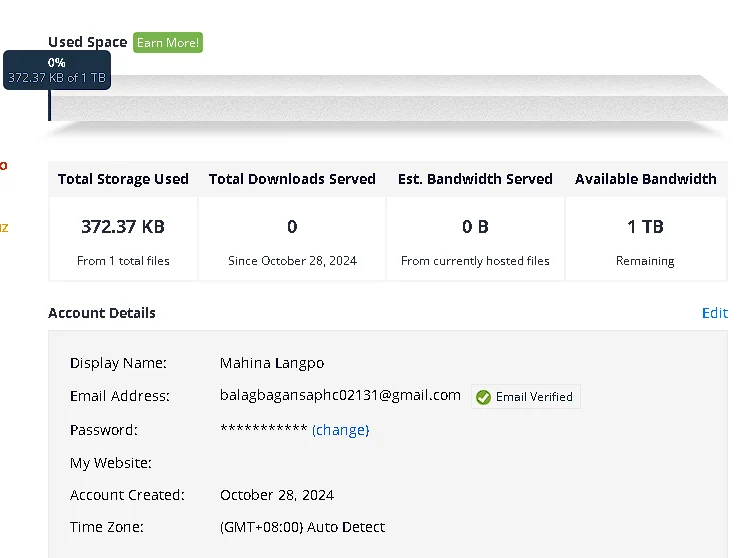Click the 1 TB remaining bandwidth value
The width and height of the screenshot is (756, 558).
645,227
